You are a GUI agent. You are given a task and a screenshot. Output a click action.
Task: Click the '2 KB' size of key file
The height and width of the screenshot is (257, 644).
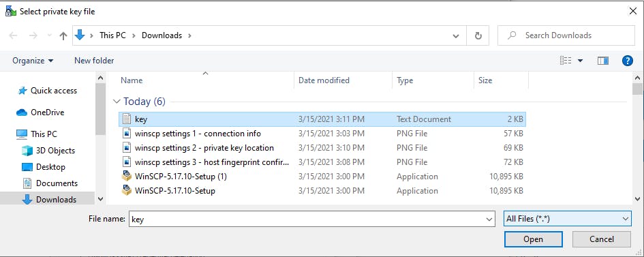(x=515, y=119)
